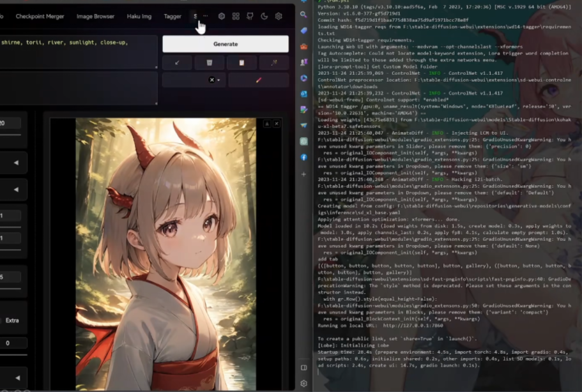Open the GitHub icon link

(250, 17)
